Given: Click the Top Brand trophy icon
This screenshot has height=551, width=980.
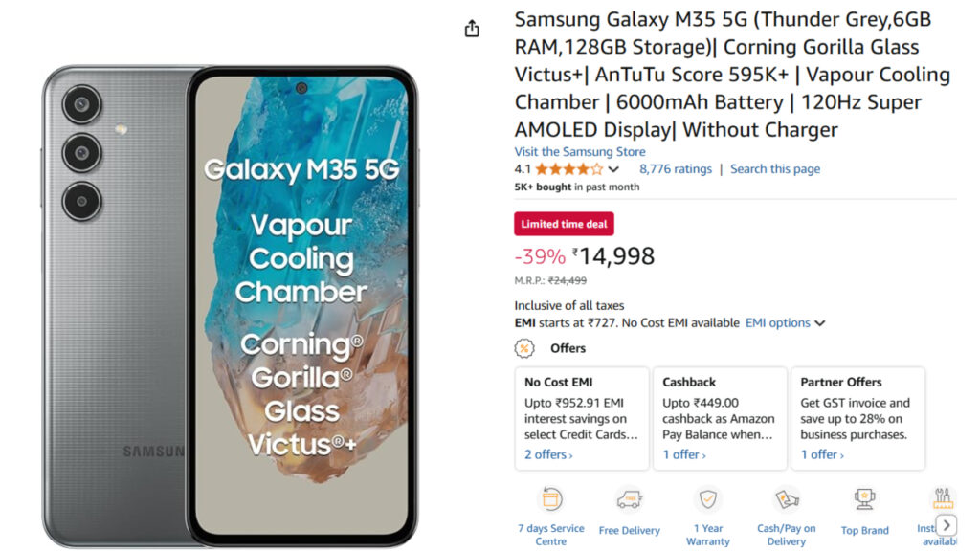Looking at the screenshot, I should [x=864, y=499].
